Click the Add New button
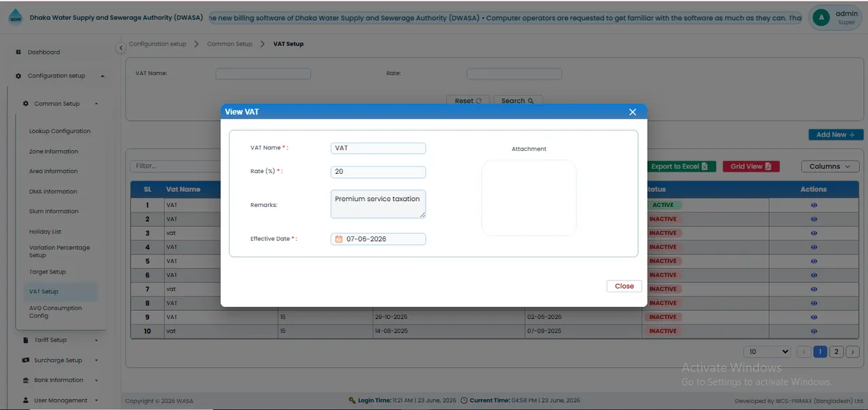 835,134
